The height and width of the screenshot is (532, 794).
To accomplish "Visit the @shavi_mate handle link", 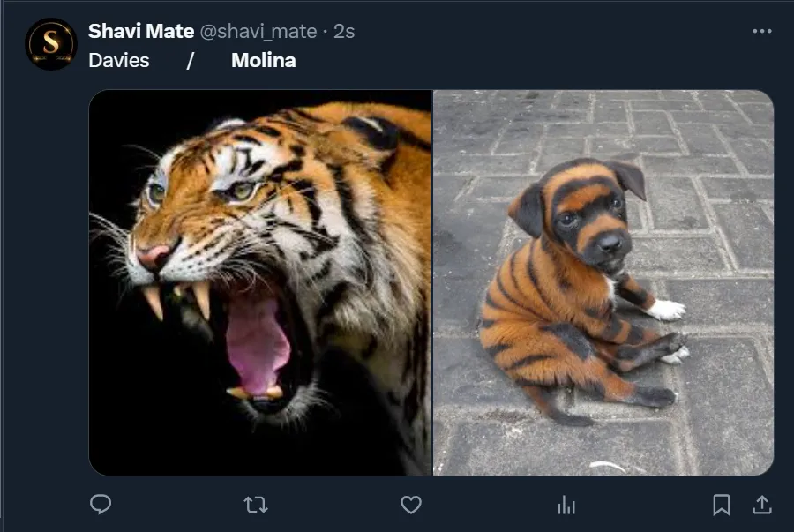I will coord(258,31).
